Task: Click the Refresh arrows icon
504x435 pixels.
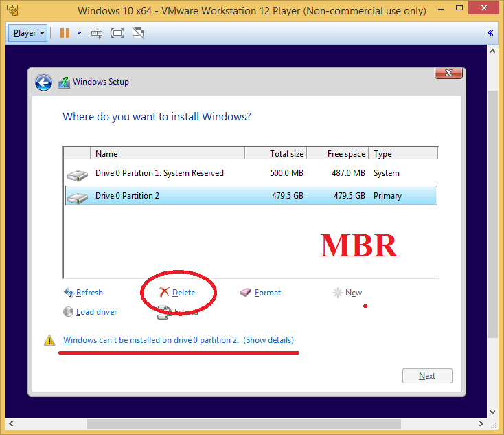Action: [x=69, y=293]
